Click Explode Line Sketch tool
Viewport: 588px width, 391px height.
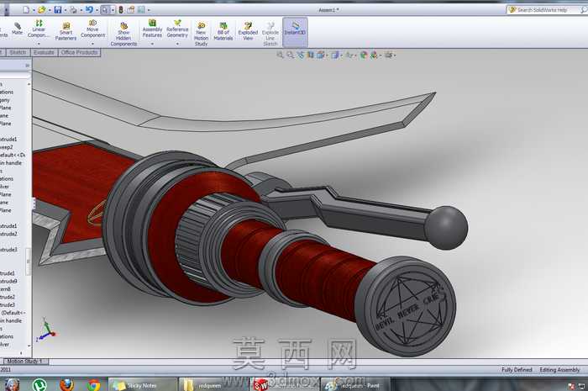click(x=270, y=34)
